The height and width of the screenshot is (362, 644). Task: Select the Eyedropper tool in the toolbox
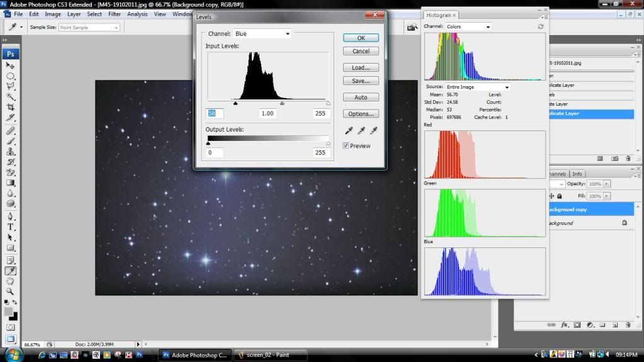coord(10,271)
